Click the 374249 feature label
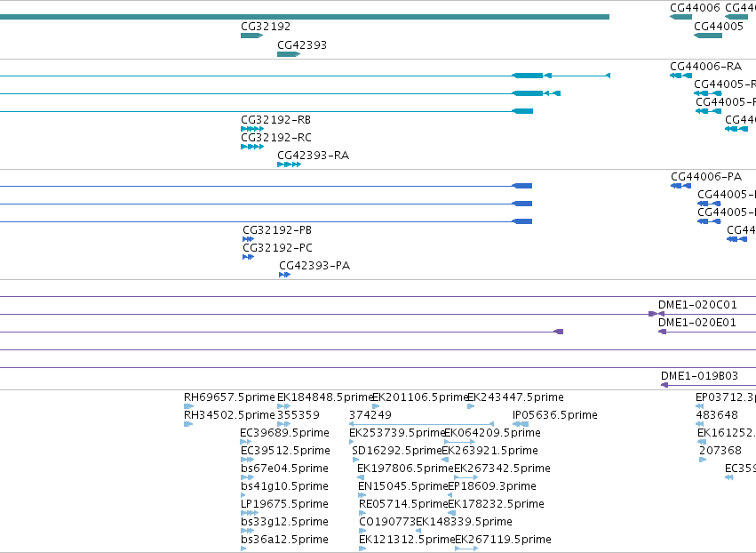Viewport: 756px width, 553px height. click(370, 415)
